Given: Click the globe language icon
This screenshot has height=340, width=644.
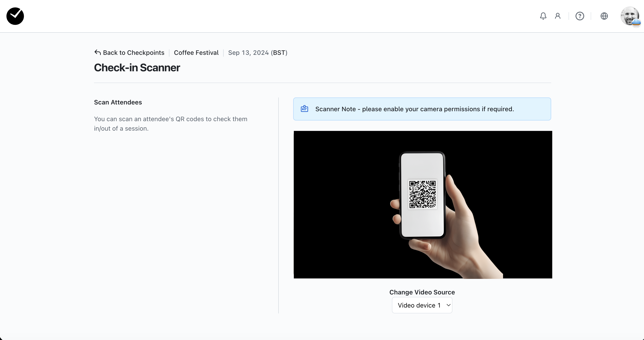Looking at the screenshot, I should pyautogui.click(x=604, y=16).
